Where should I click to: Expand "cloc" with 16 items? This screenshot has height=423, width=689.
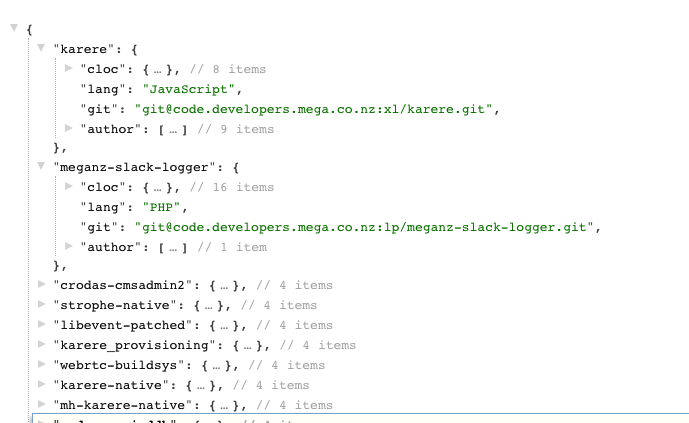(69, 186)
